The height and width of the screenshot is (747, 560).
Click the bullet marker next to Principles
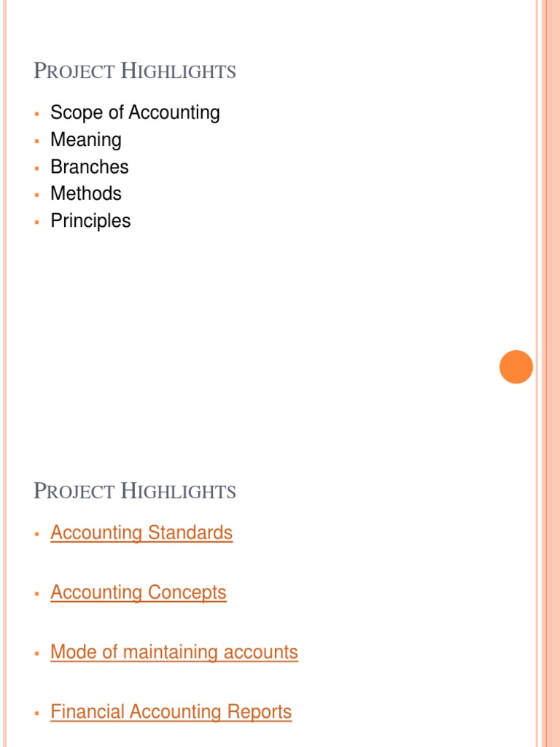pos(36,222)
